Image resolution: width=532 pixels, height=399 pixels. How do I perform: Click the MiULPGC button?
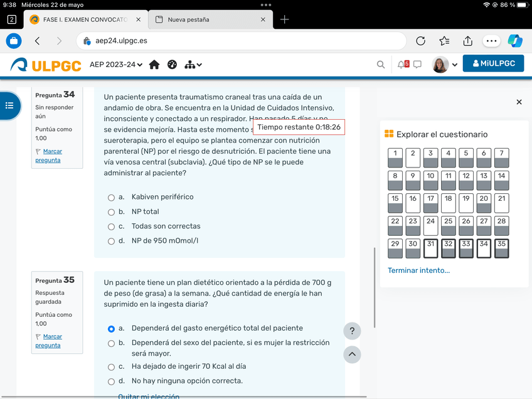click(493, 63)
